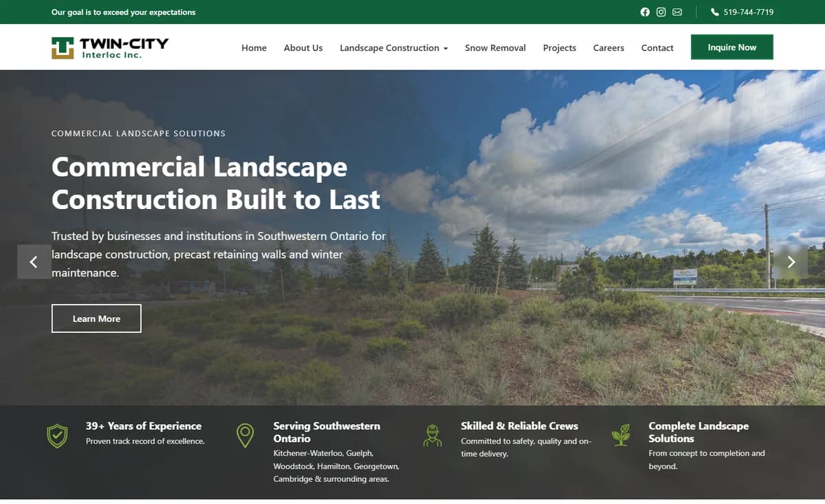
Task: Click 'Skilled & Reliable Crews' heading
Action: [520, 426]
